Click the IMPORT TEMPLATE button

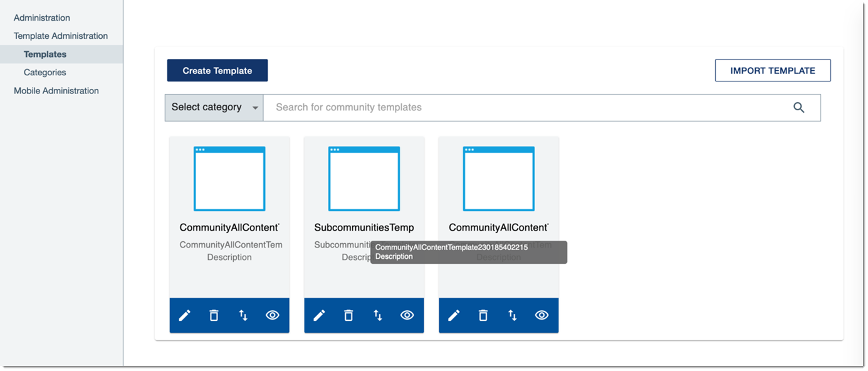[x=773, y=70]
